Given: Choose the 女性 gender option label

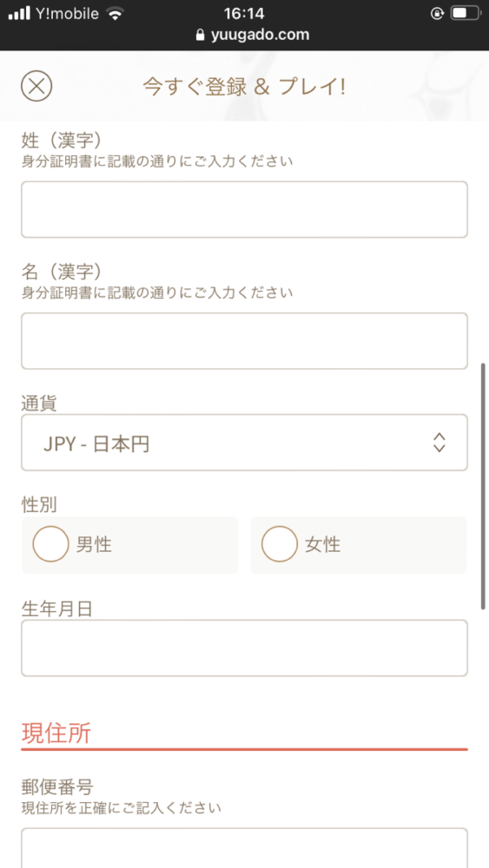Looking at the screenshot, I should tap(323, 545).
